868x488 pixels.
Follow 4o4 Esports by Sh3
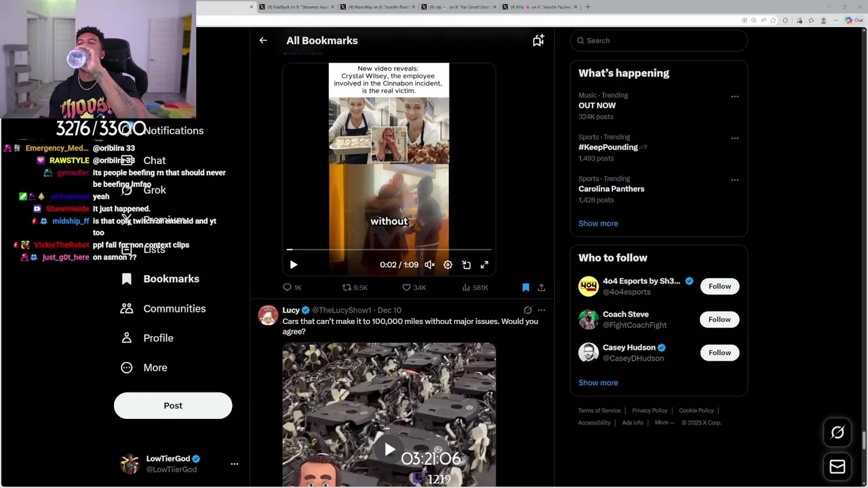pos(719,286)
